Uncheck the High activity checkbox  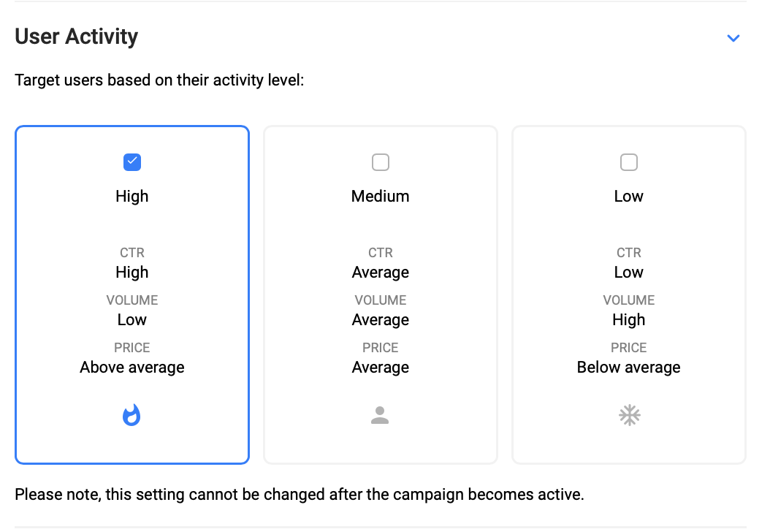132,162
